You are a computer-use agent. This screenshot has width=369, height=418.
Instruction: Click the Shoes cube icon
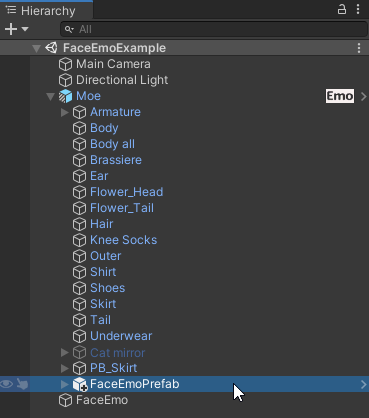pyautogui.click(x=79, y=288)
